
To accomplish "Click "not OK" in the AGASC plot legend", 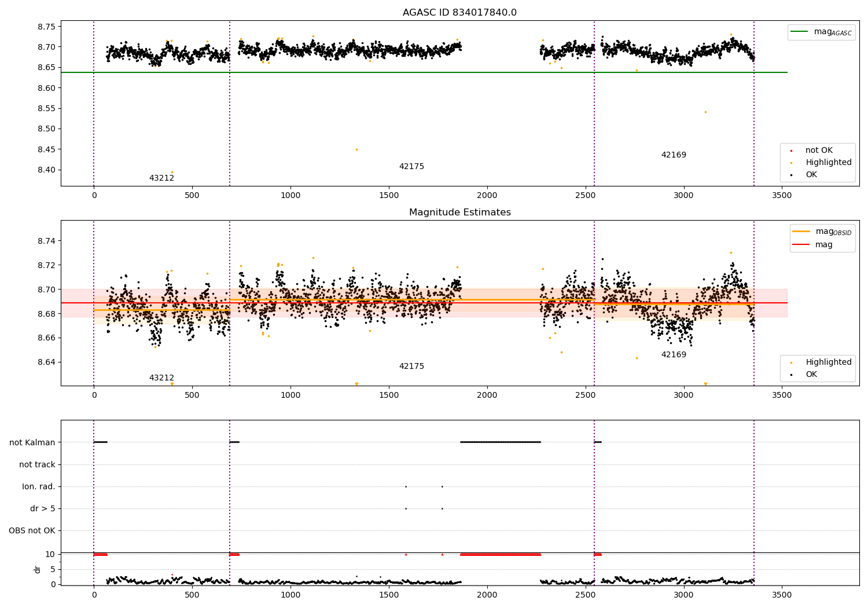I will [818, 151].
